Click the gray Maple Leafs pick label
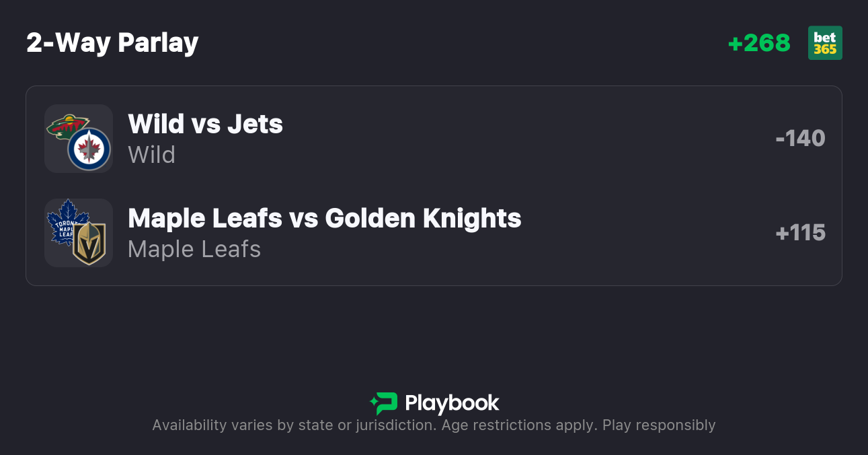 (x=194, y=249)
